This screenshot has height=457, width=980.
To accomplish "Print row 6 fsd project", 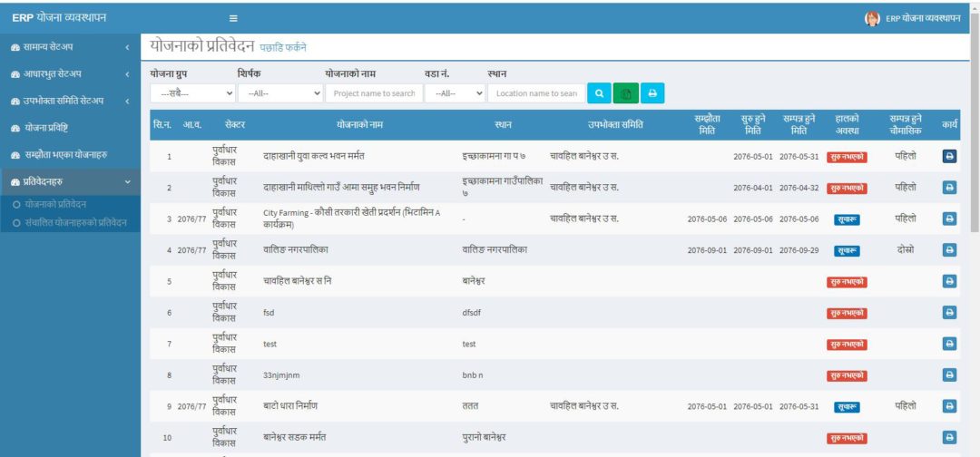I will point(949,312).
